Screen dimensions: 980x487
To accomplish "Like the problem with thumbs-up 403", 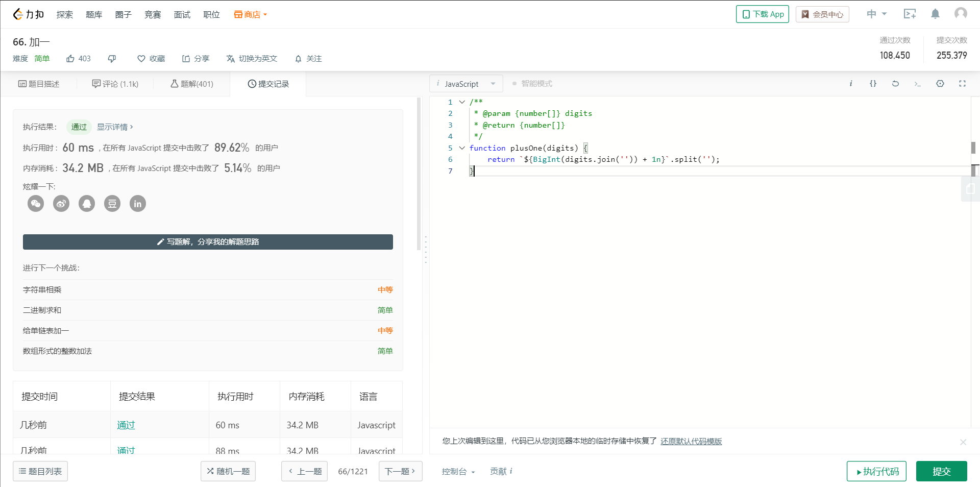I will tap(79, 59).
